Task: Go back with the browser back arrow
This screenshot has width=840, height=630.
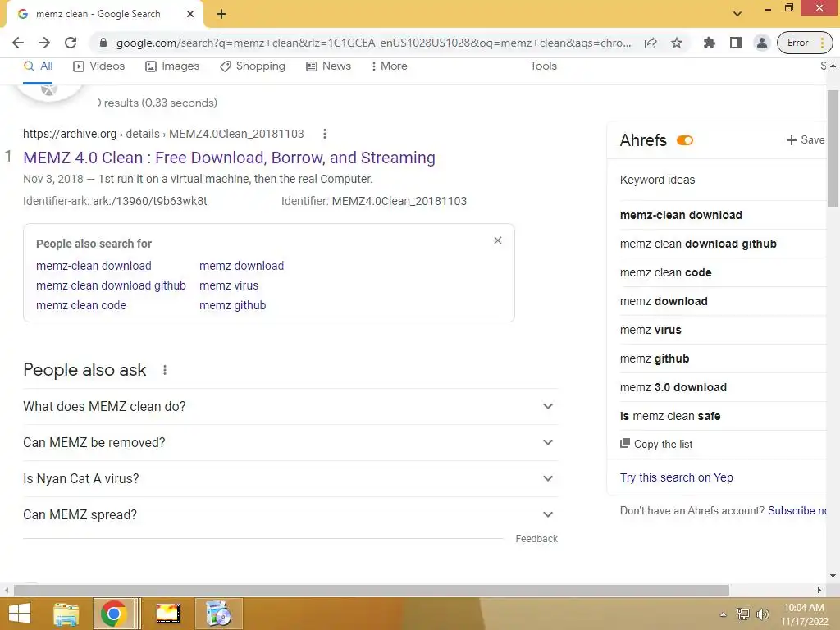Action: coord(18,43)
